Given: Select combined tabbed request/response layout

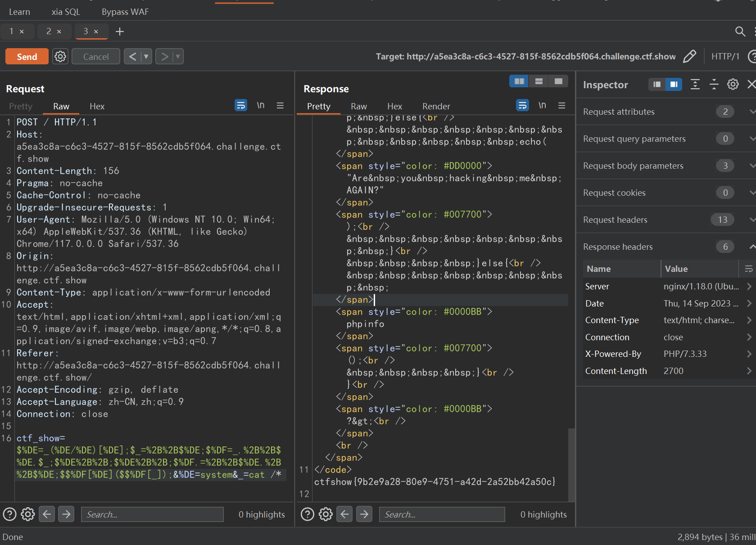Looking at the screenshot, I should 558,81.
